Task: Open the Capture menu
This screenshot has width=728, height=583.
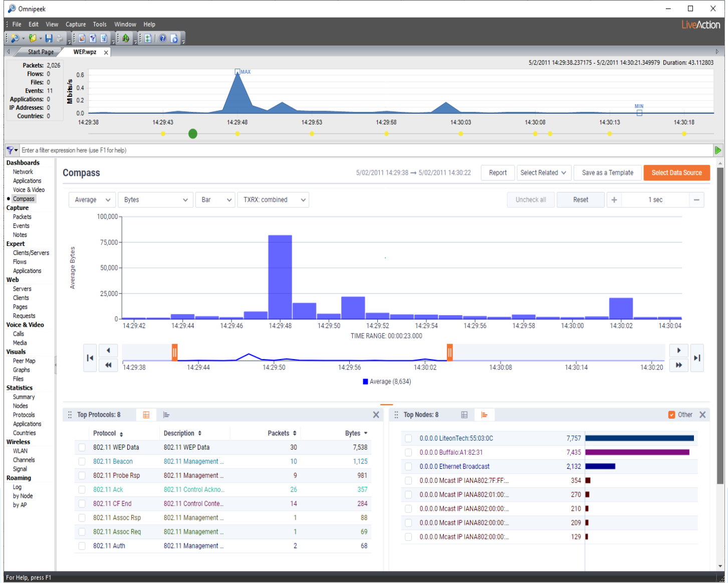Action: [x=76, y=24]
